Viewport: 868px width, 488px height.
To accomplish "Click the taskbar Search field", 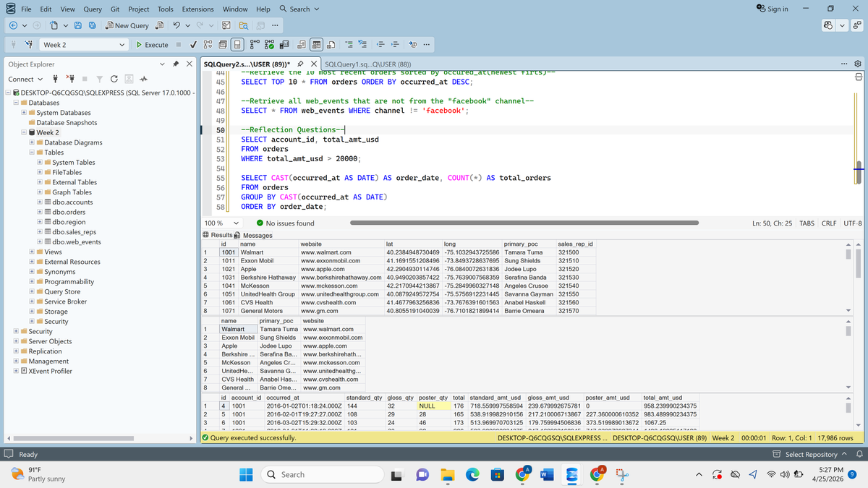I will pos(321,474).
